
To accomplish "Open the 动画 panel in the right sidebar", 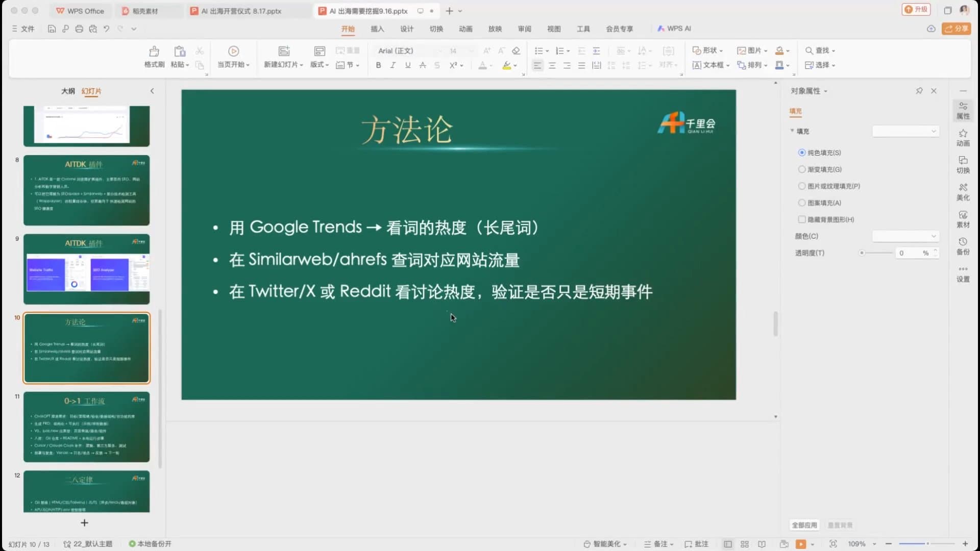I will click(963, 138).
